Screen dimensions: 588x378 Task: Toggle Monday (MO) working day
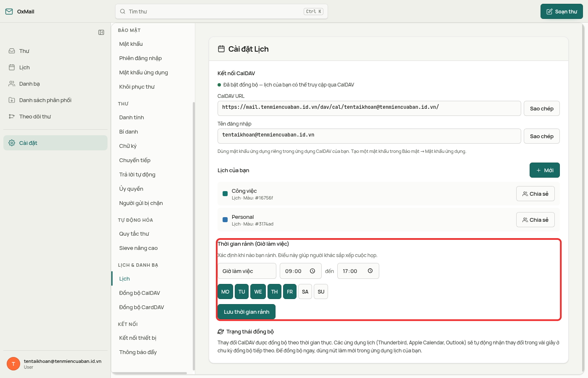[226, 291]
